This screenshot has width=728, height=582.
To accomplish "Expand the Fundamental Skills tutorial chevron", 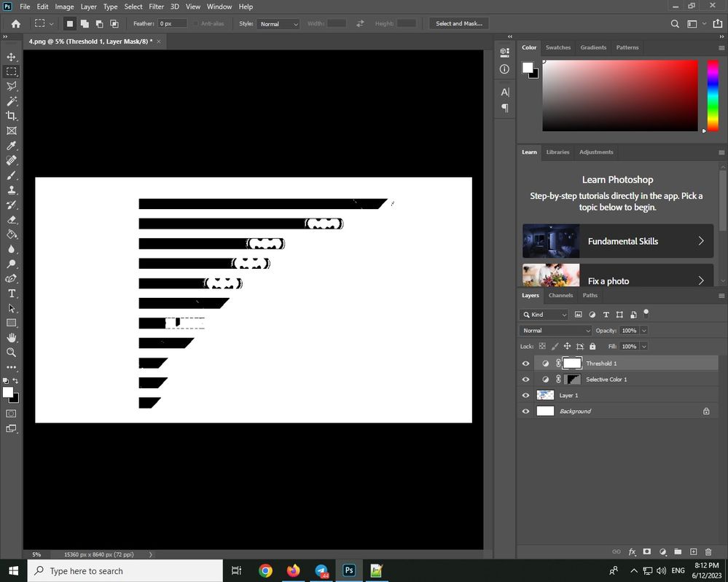I will 701,241.
